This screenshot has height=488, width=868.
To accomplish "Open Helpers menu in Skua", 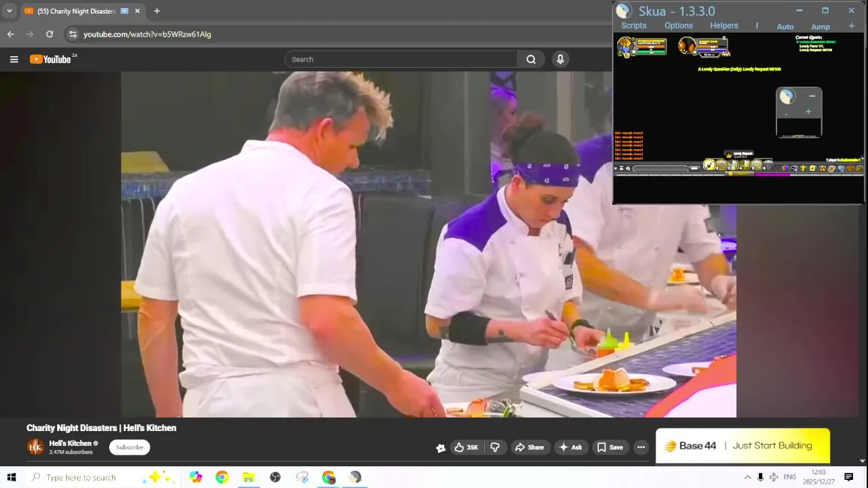I will pos(724,26).
